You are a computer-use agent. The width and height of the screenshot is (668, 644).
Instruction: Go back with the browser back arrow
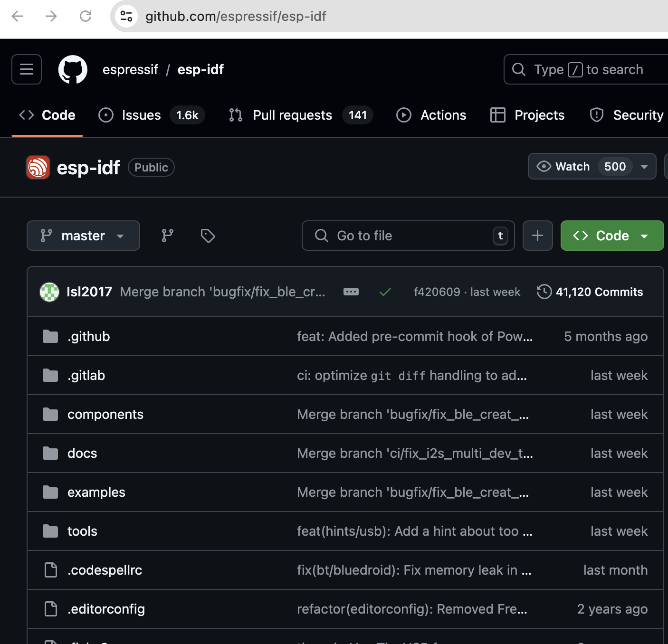[18, 17]
